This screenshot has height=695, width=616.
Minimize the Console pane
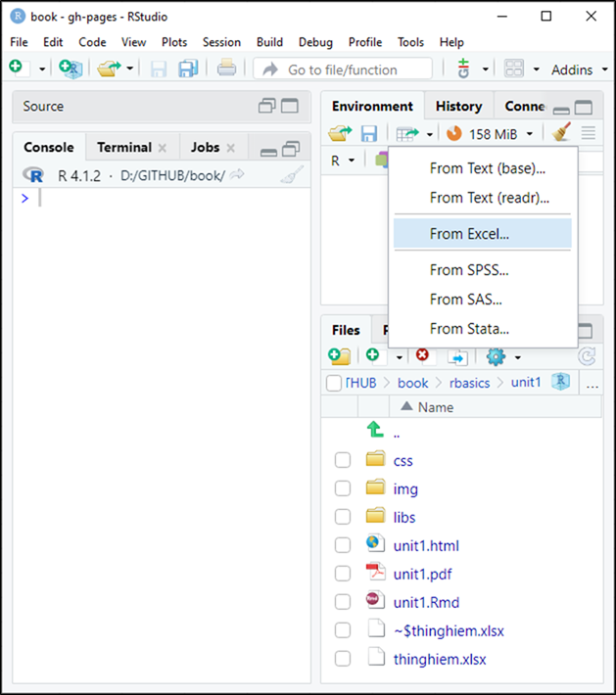pos(268,152)
